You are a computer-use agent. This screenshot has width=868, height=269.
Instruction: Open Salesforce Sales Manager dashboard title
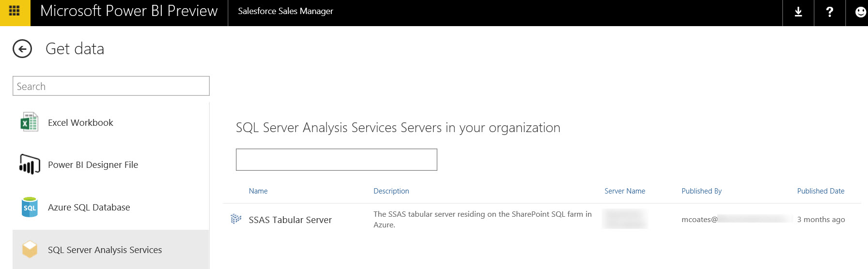point(285,11)
